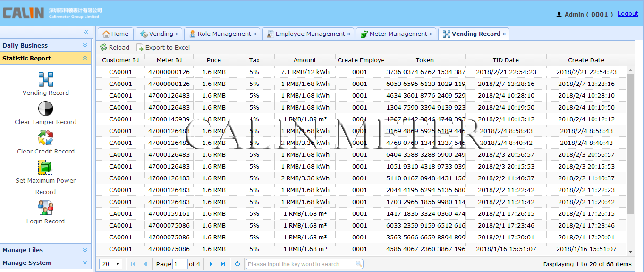Expand the Manage Files section

click(x=85, y=250)
